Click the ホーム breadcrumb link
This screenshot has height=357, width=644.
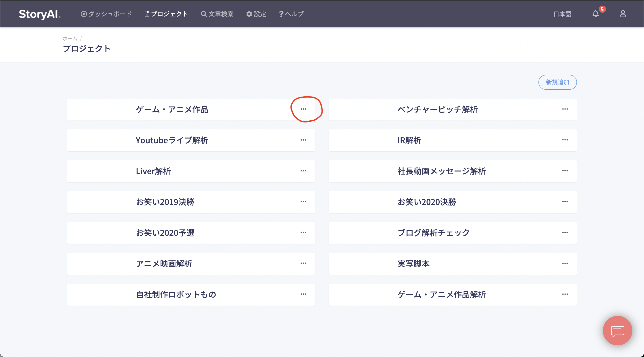[70, 38]
